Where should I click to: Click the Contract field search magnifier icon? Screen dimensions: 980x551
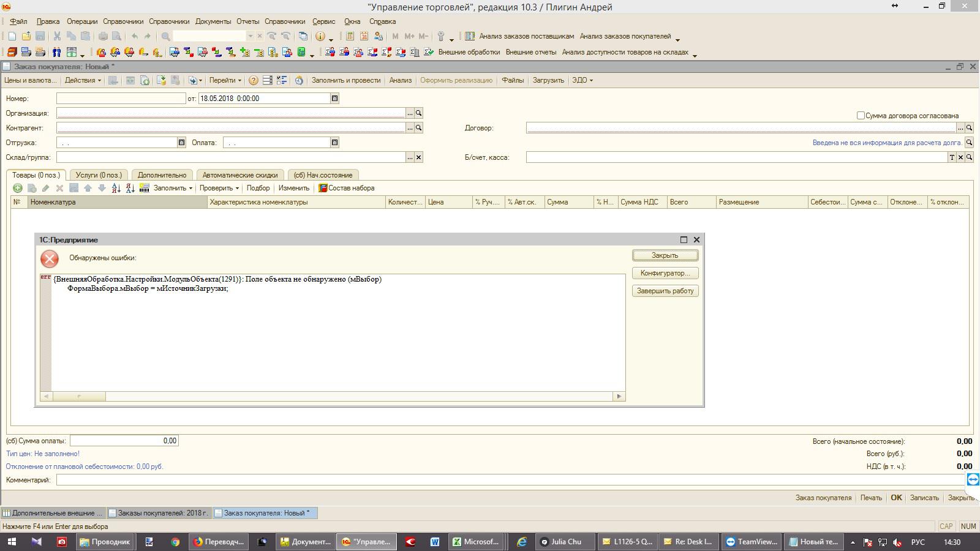point(970,128)
